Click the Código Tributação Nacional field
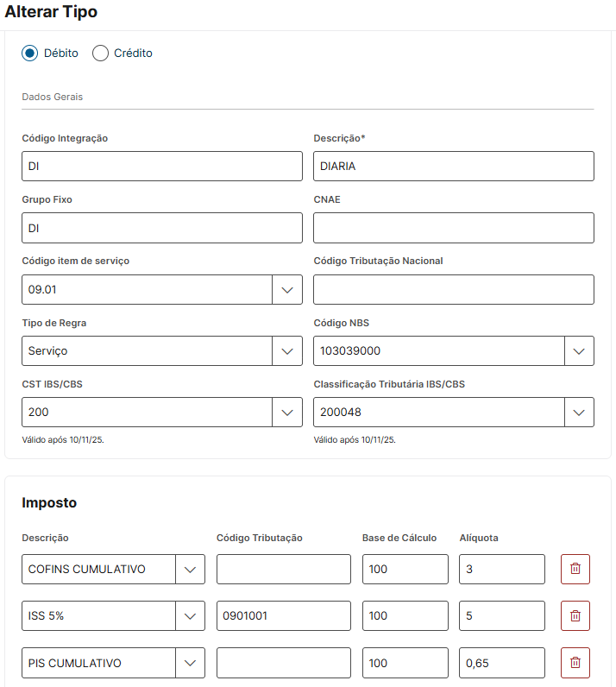 (x=454, y=290)
